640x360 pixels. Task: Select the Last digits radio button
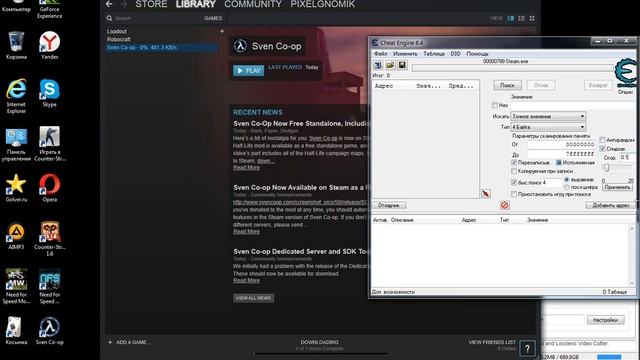(x=567, y=187)
